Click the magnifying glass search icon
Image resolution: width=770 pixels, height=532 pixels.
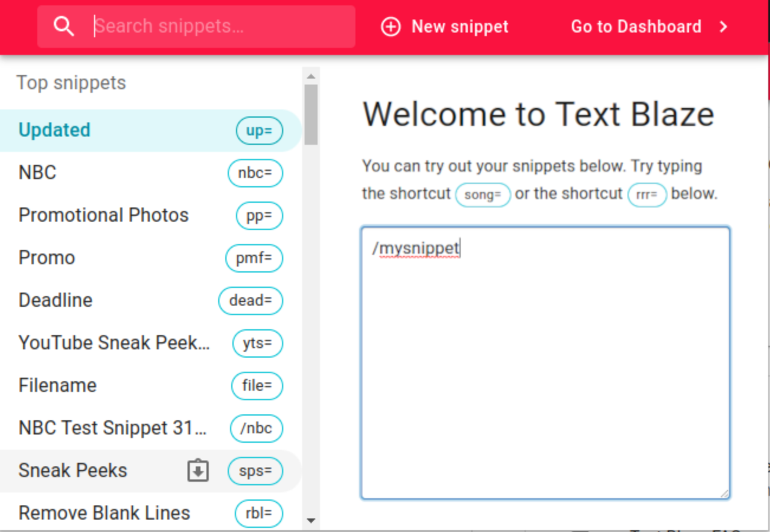coord(63,27)
